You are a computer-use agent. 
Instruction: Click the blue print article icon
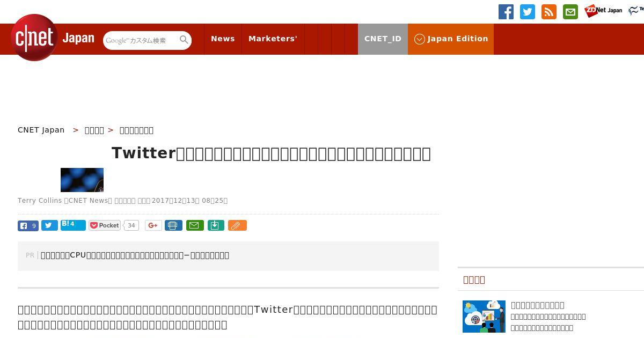(173, 225)
